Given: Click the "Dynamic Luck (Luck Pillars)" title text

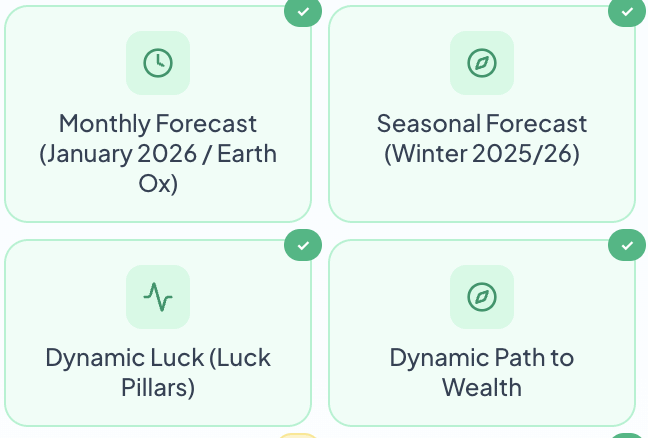Looking at the screenshot, I should [158, 372].
